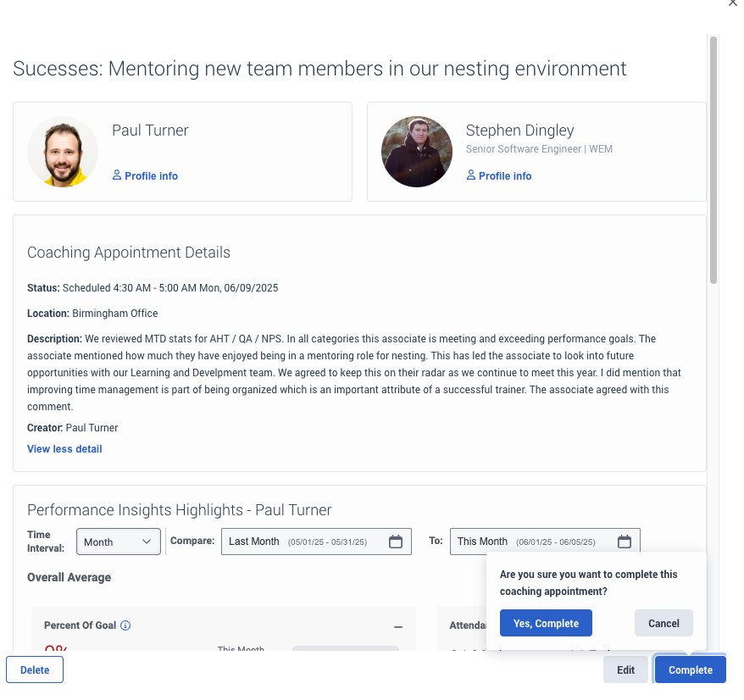This screenshot has height=700, width=744.
Task: Click the Coaching Appointment Details heading
Action: pyautogui.click(x=129, y=253)
